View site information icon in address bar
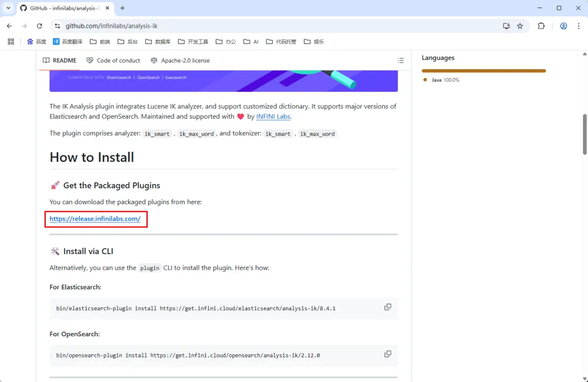 pyautogui.click(x=57, y=26)
